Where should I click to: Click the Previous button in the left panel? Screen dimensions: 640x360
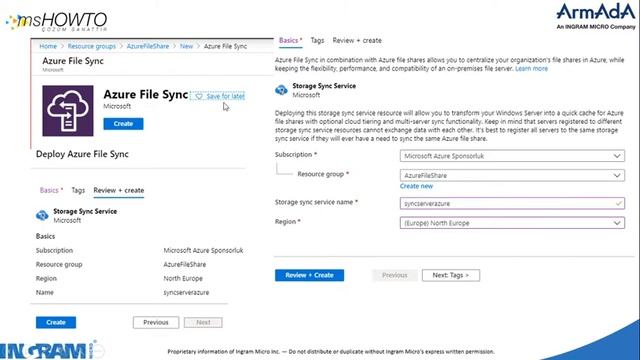156,322
